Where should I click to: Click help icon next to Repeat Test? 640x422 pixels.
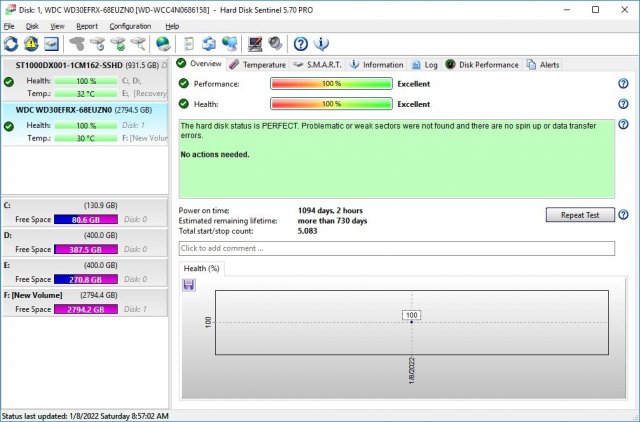[x=623, y=215]
